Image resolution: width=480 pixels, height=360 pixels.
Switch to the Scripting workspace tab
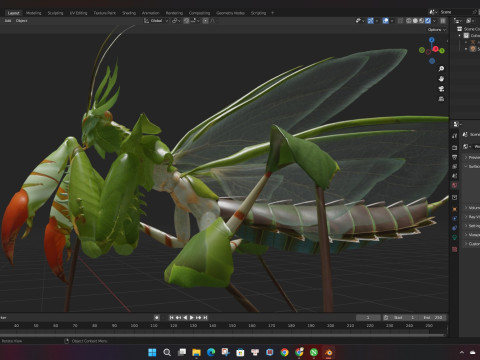tap(258, 13)
